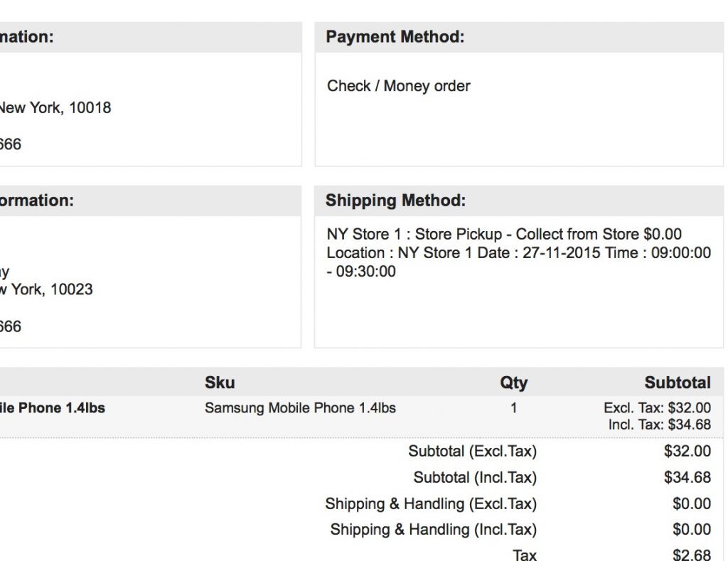Viewport: 728px width, 561px height.
Task: Click the quantity value 1 in item row
Action: [x=513, y=408]
